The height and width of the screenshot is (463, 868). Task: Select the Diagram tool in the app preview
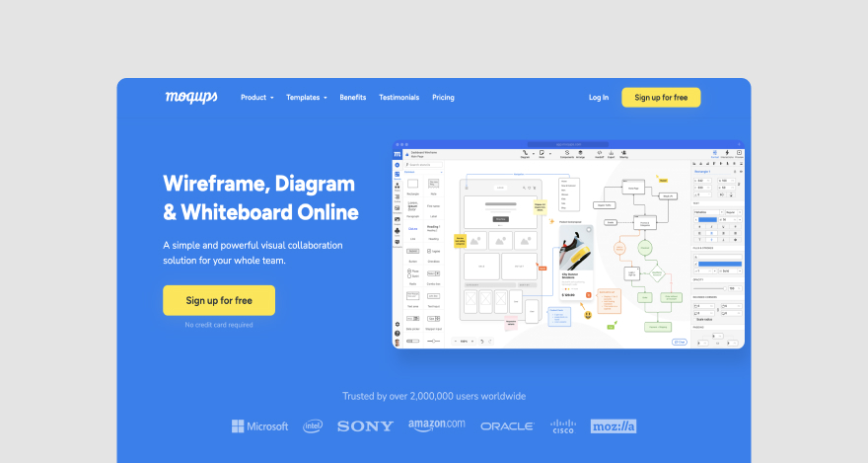pyautogui.click(x=525, y=154)
